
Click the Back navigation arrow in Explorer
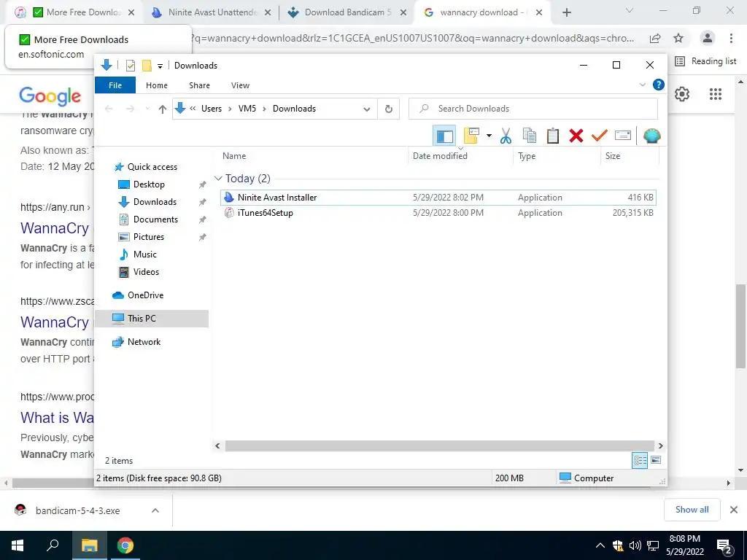[109, 109]
